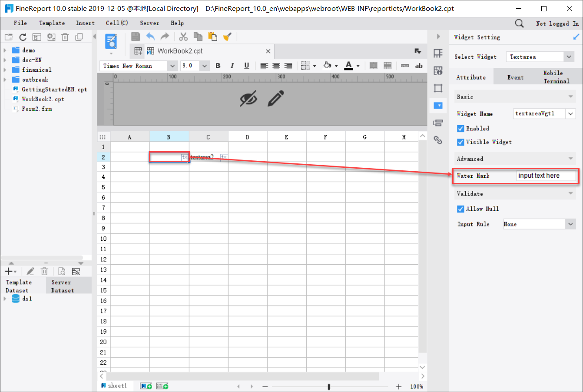Screen dimensions: 583x392
Task: Open the Input Rule dropdown
Action: click(x=570, y=224)
